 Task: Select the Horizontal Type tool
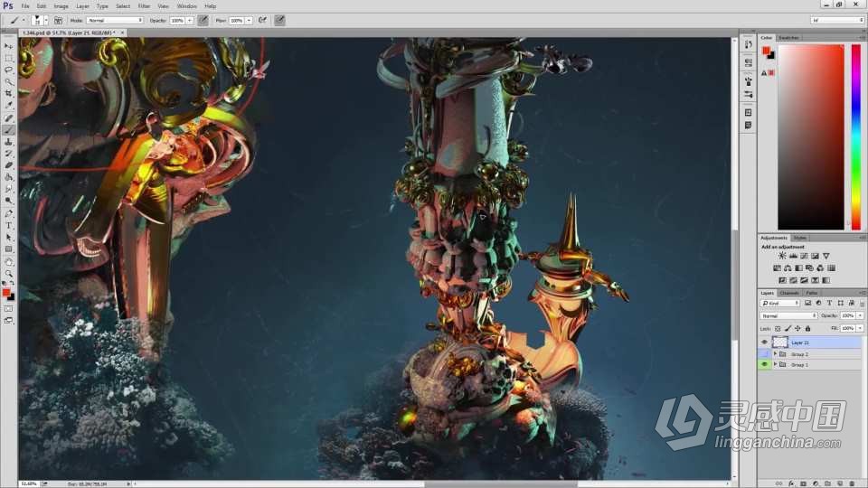click(x=8, y=225)
